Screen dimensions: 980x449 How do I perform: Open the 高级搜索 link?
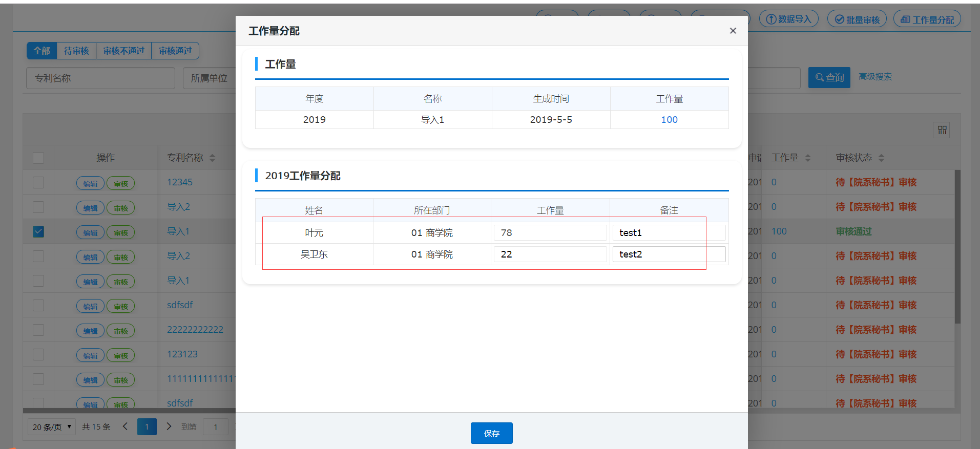(875, 77)
